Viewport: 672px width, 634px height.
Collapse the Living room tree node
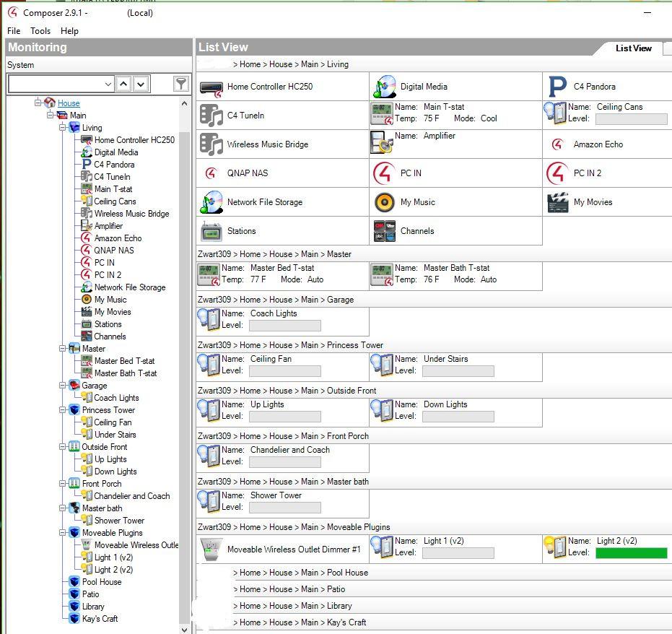(63, 128)
